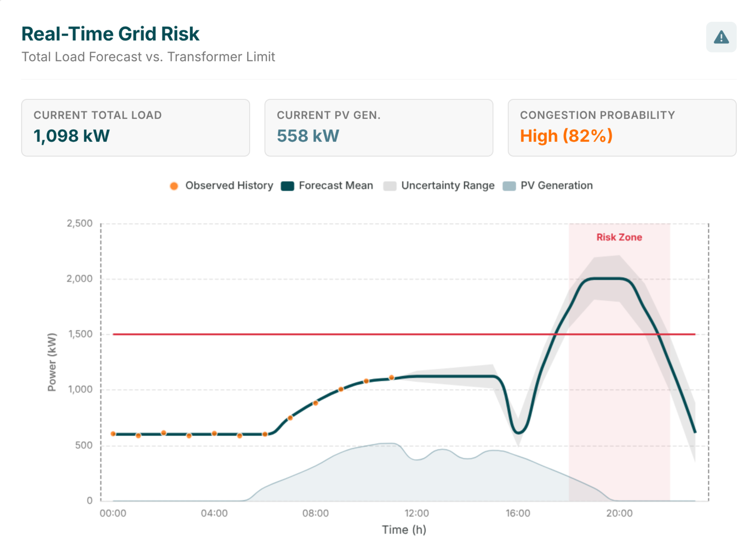756x560 pixels.
Task: Click the forecast dip near 16:00
Action: pyautogui.click(x=518, y=432)
